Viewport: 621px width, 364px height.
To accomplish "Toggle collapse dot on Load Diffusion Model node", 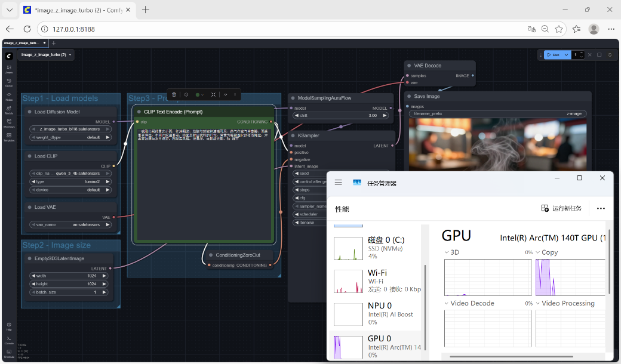I will [x=29, y=112].
